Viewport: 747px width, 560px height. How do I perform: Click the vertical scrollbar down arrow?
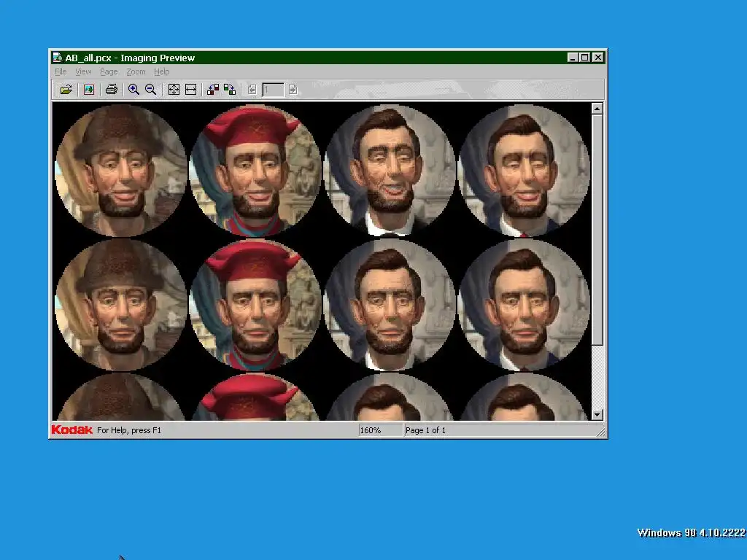tap(597, 415)
